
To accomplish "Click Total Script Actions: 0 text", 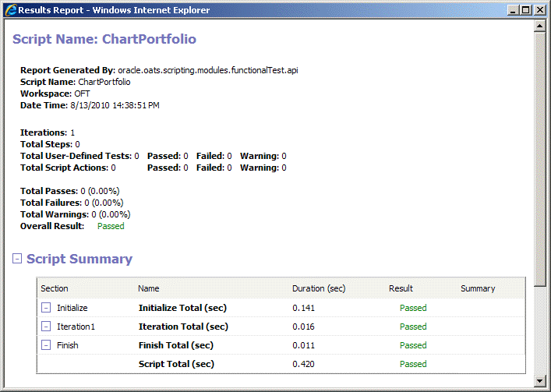I will [x=68, y=168].
